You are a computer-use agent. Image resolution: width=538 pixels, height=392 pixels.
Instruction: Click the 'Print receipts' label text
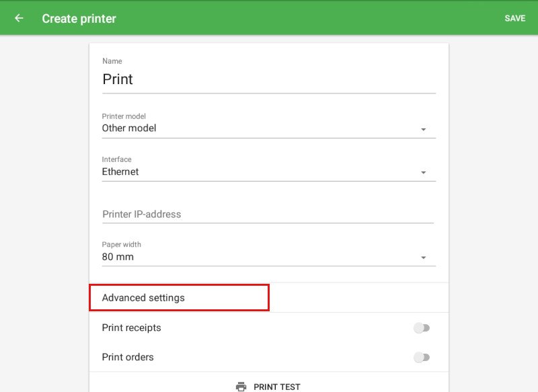131,328
